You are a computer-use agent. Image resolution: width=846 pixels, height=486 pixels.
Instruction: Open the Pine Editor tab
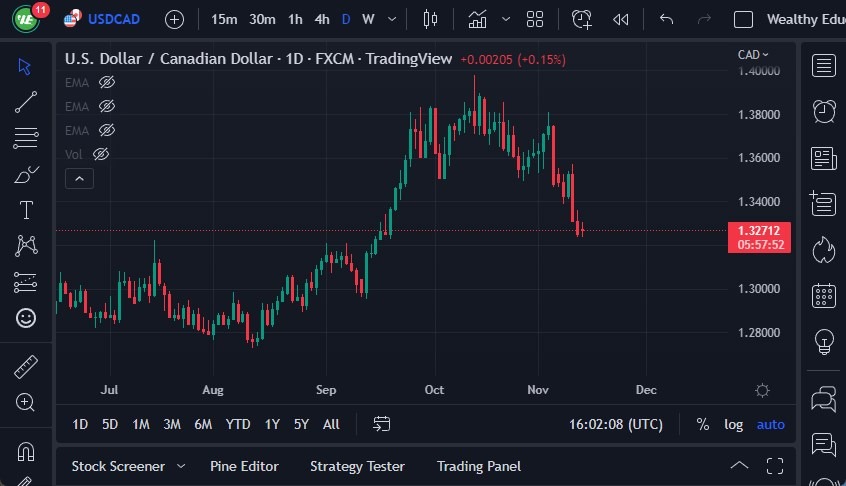244,466
